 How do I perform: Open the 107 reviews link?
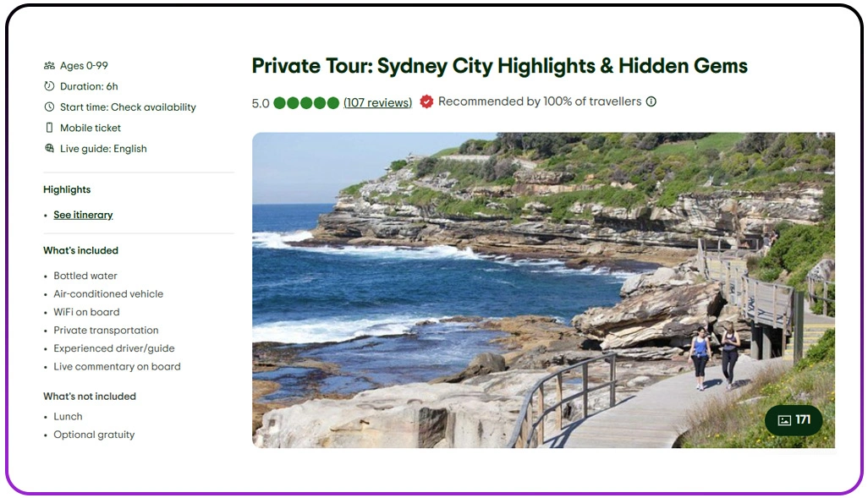(x=377, y=103)
